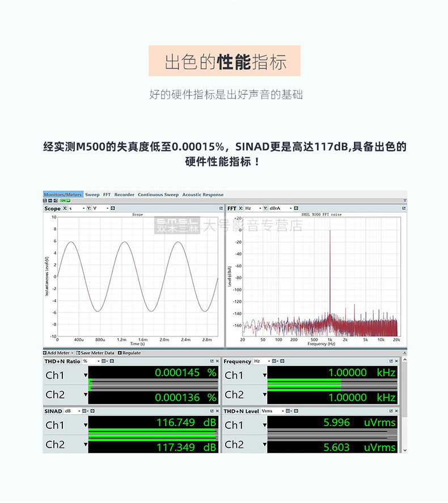Pop out the FFT monitor panel
The width and height of the screenshot is (448, 503).
(404, 208)
